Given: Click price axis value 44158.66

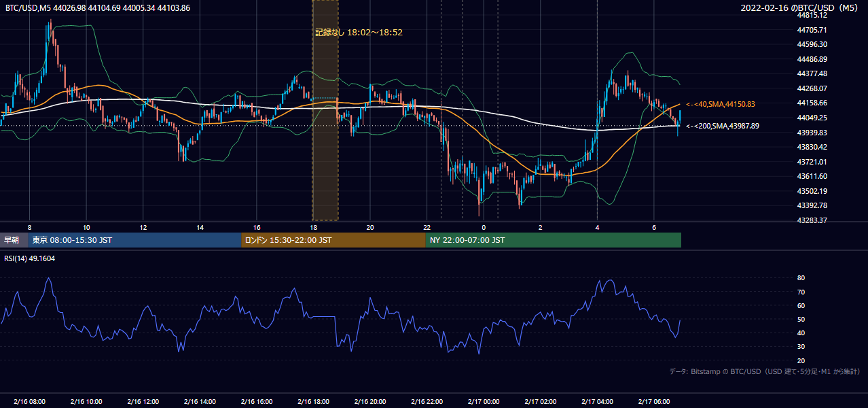Looking at the screenshot, I should click(x=812, y=103).
